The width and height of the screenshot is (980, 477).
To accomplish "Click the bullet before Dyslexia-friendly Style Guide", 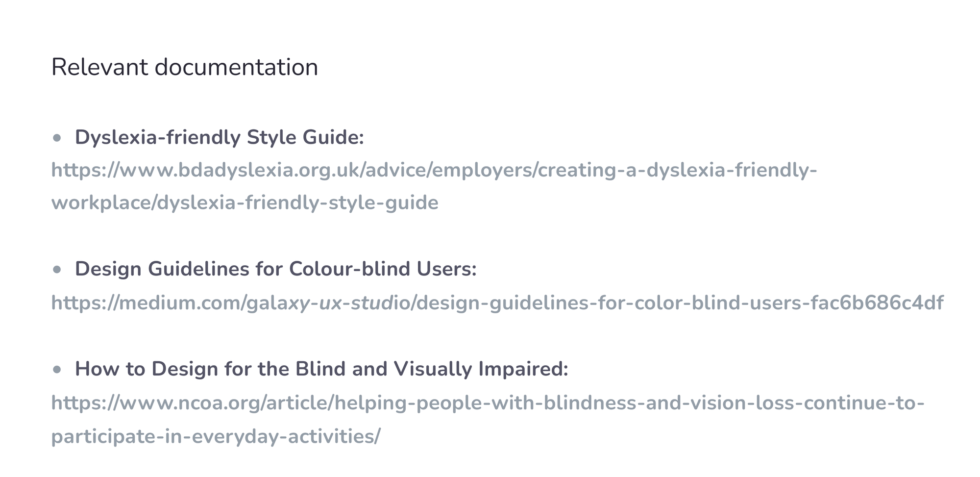I will [57, 138].
